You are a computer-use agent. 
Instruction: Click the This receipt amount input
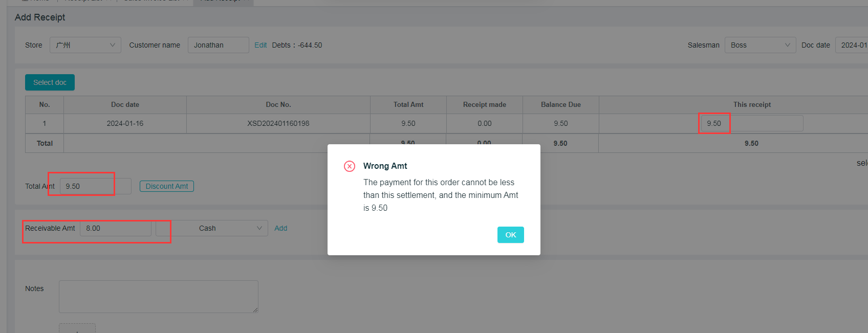click(x=751, y=123)
